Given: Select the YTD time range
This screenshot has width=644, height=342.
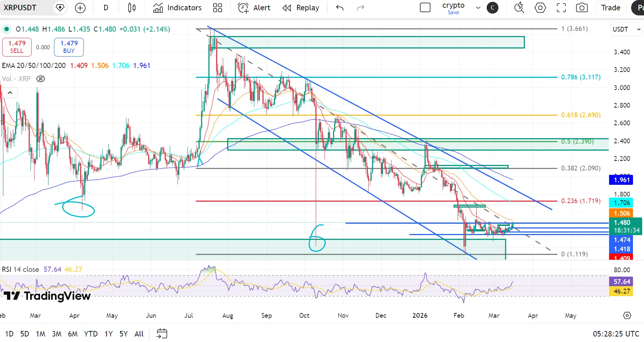Looking at the screenshot, I should click(91, 334).
